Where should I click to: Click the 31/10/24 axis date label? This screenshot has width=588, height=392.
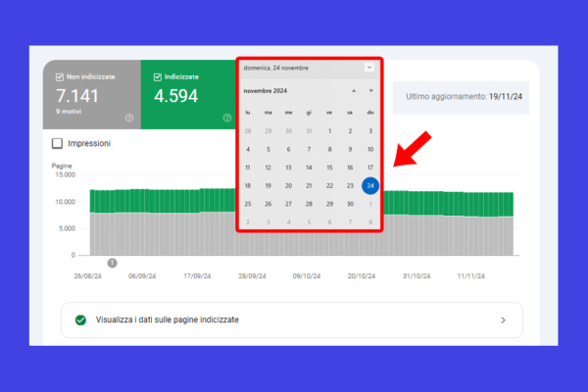pos(416,276)
